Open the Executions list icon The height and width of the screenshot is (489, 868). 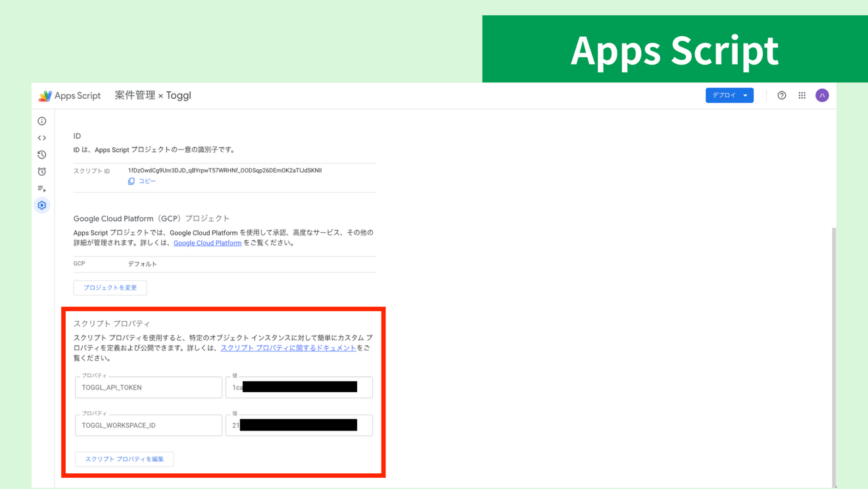tap(42, 189)
